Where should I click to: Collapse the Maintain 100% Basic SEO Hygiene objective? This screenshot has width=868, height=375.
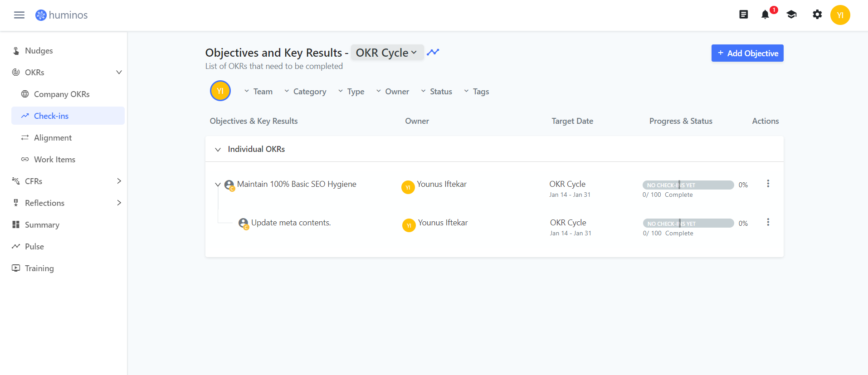218,185
